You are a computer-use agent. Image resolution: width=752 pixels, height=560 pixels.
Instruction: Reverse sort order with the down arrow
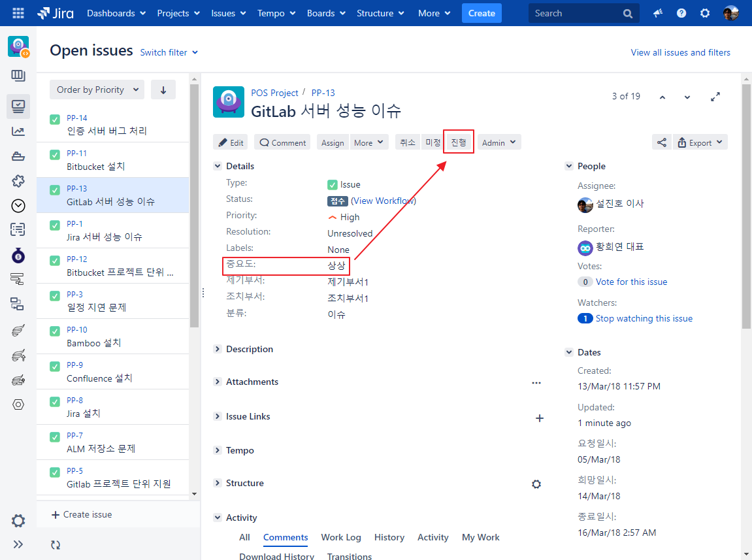click(x=163, y=90)
